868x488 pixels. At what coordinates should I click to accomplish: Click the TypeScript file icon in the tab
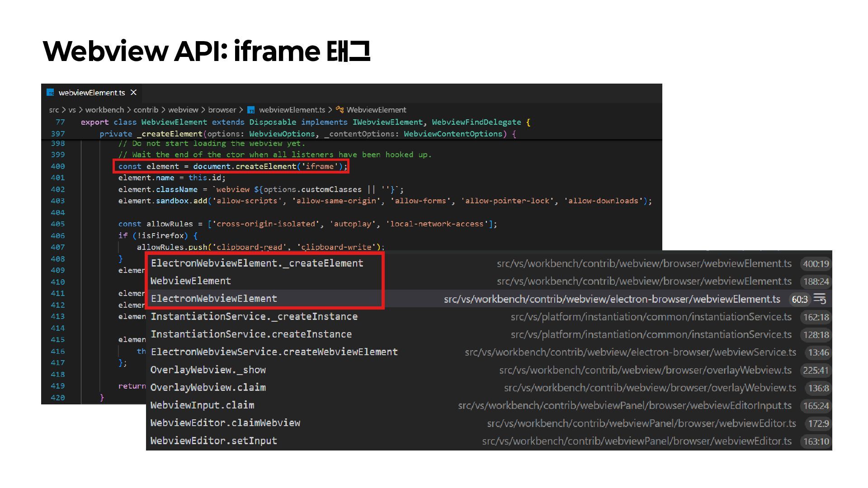click(x=50, y=93)
